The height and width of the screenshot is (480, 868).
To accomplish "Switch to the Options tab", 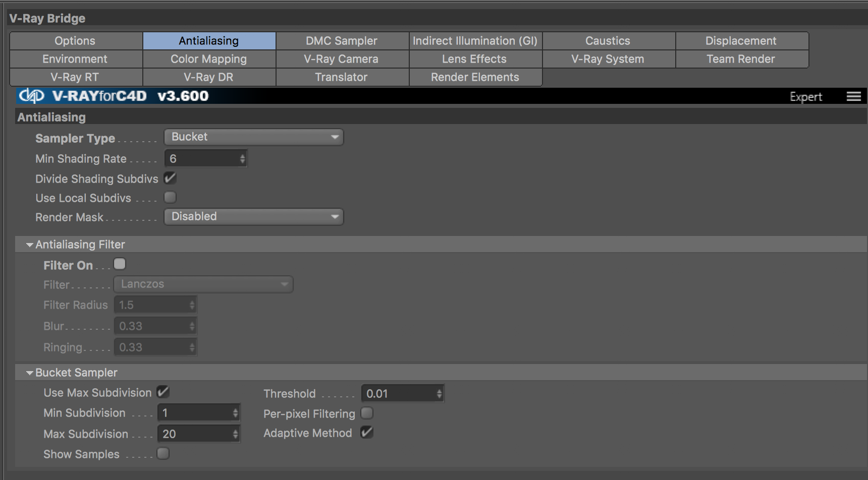I will [x=76, y=41].
